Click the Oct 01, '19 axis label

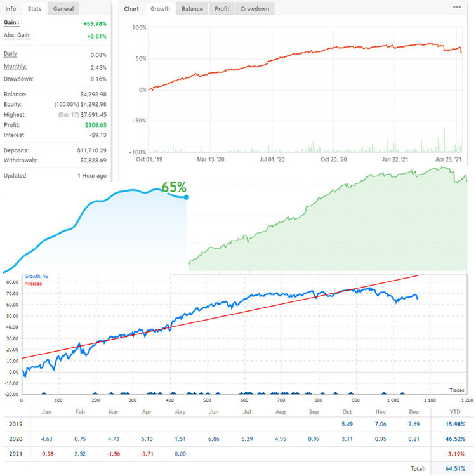pyautogui.click(x=149, y=159)
